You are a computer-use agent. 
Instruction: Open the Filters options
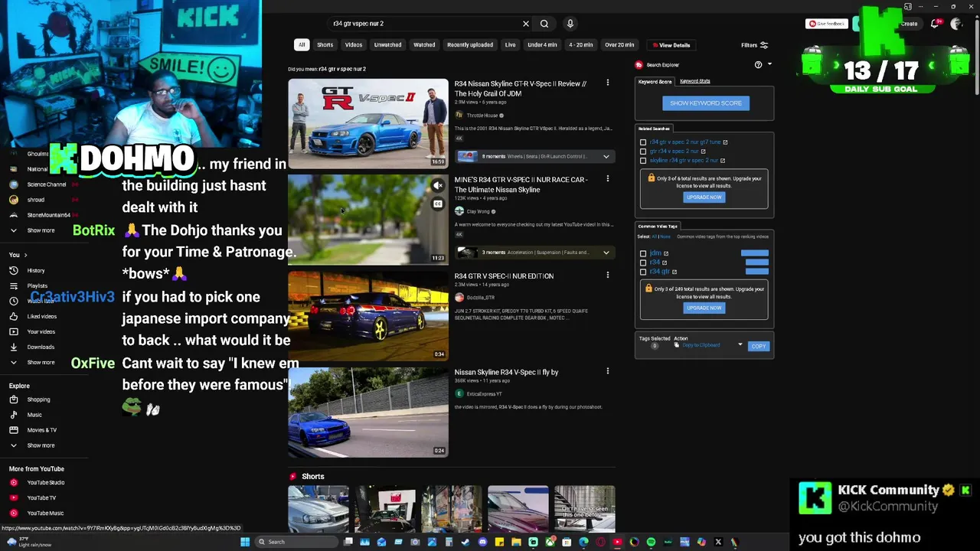pos(754,45)
